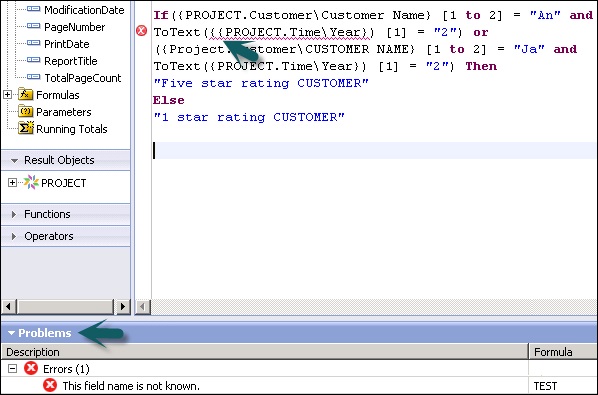598x395 pixels.
Task: Click the If keyword in the formula
Action: point(161,15)
